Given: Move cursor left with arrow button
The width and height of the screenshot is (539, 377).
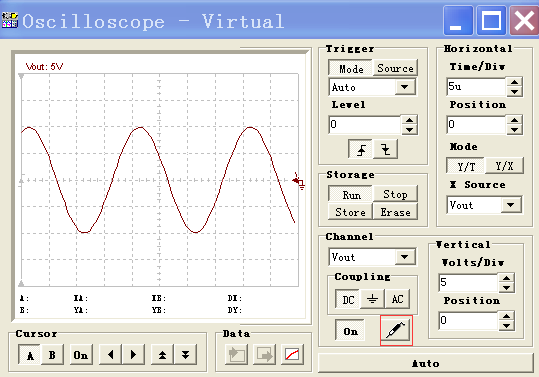Looking at the screenshot, I should pyautogui.click(x=110, y=354).
